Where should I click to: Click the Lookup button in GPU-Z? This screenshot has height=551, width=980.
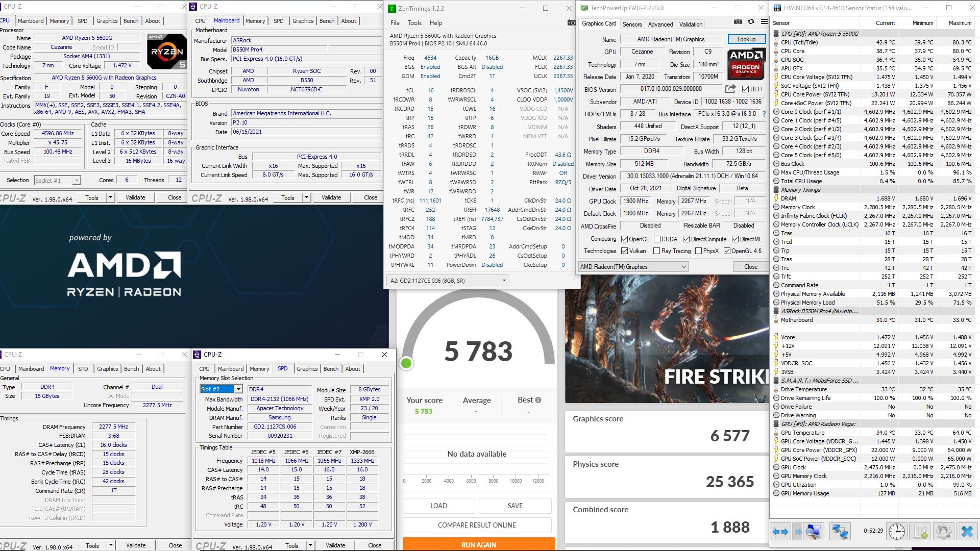tap(746, 39)
